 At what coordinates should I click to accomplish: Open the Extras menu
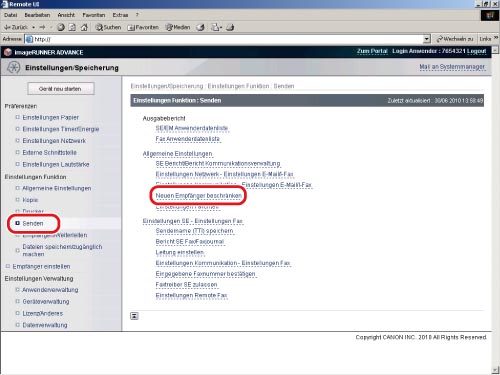point(120,15)
